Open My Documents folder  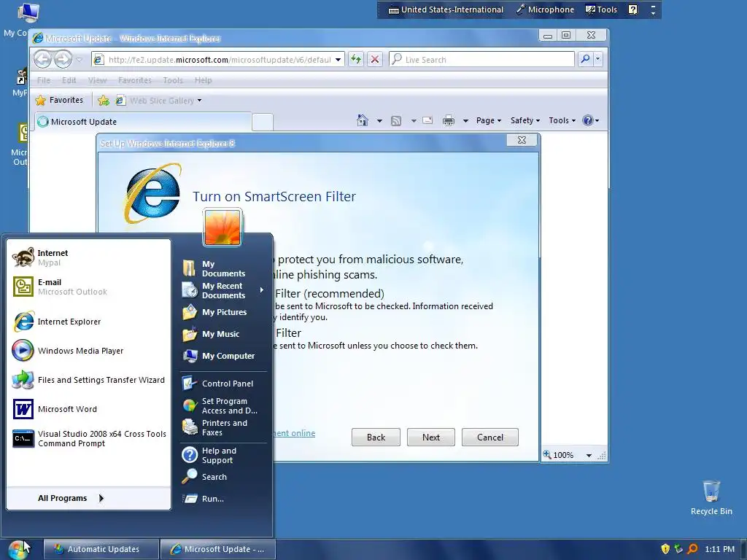click(223, 268)
